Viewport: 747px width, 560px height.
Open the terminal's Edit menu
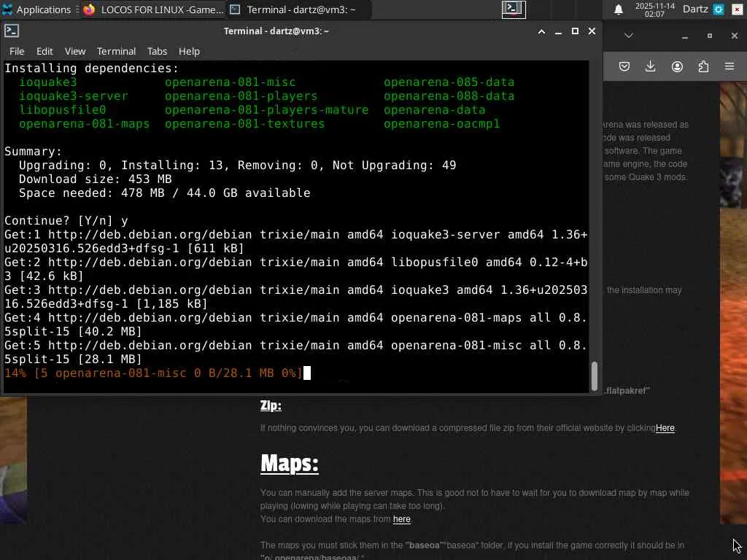(44, 52)
